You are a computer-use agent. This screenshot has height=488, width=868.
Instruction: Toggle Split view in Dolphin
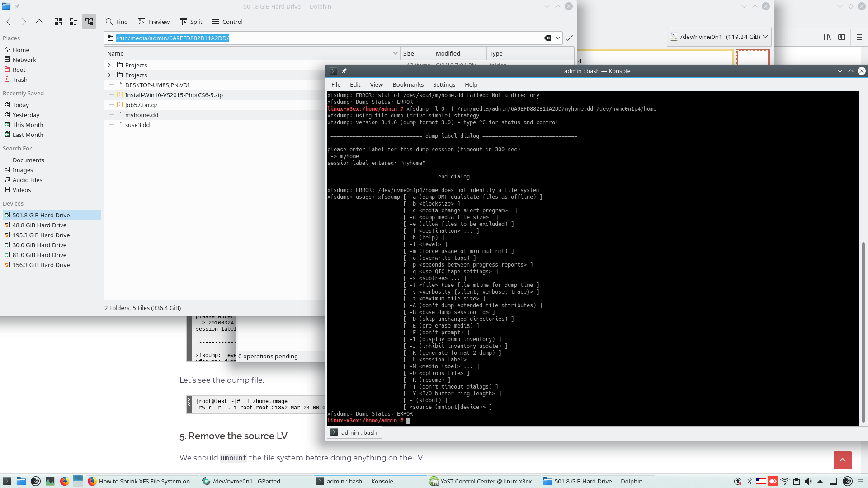coord(191,22)
